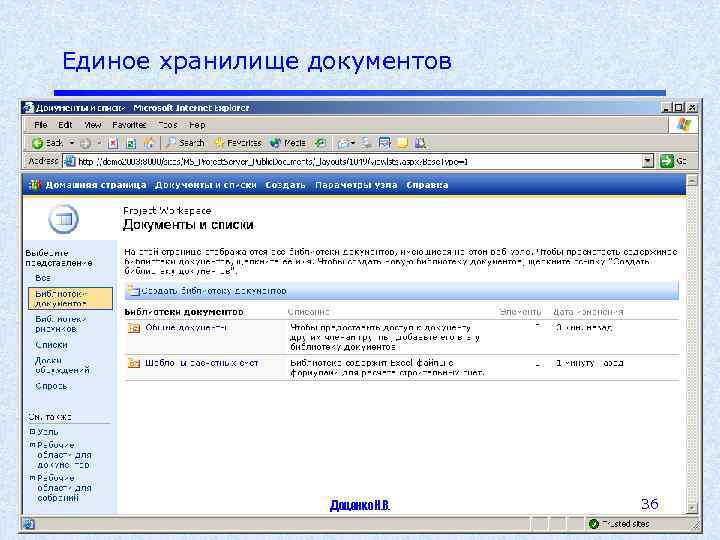
Task: Click the page icon in address bar
Action: click(70, 162)
